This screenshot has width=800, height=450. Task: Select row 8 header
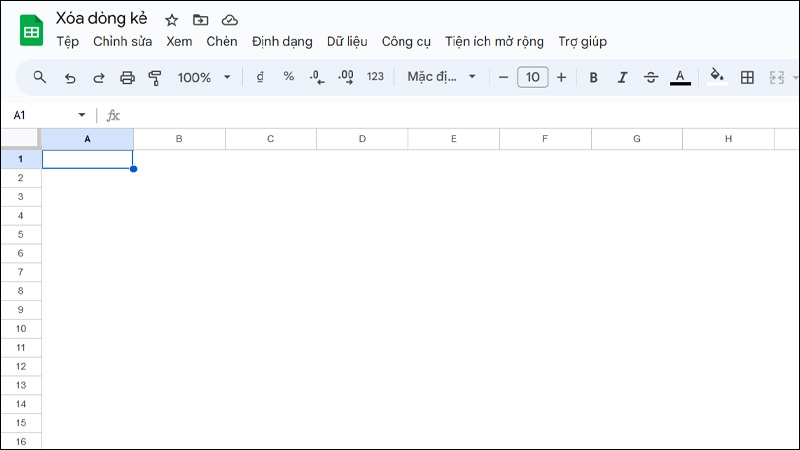pyautogui.click(x=20, y=291)
